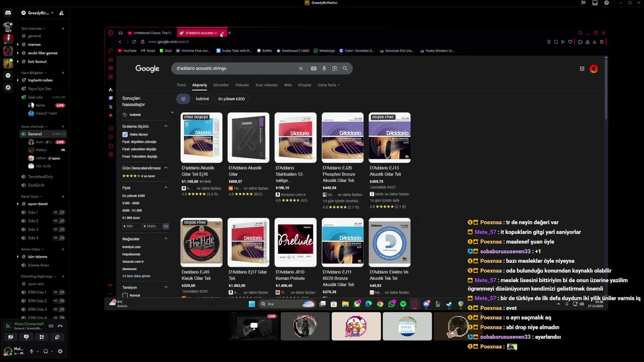Submit search with magnifier icon

click(x=345, y=68)
